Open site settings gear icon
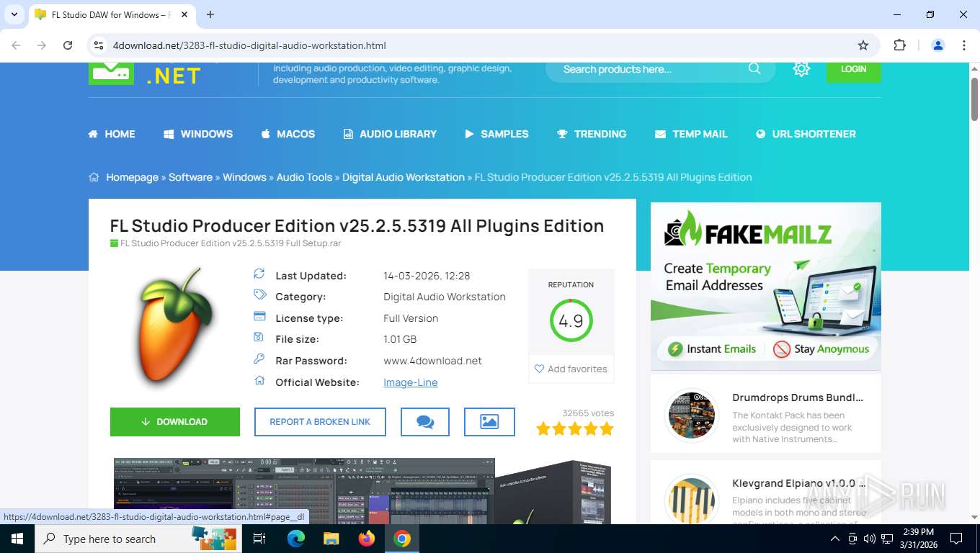This screenshot has width=980, height=553. 801,69
